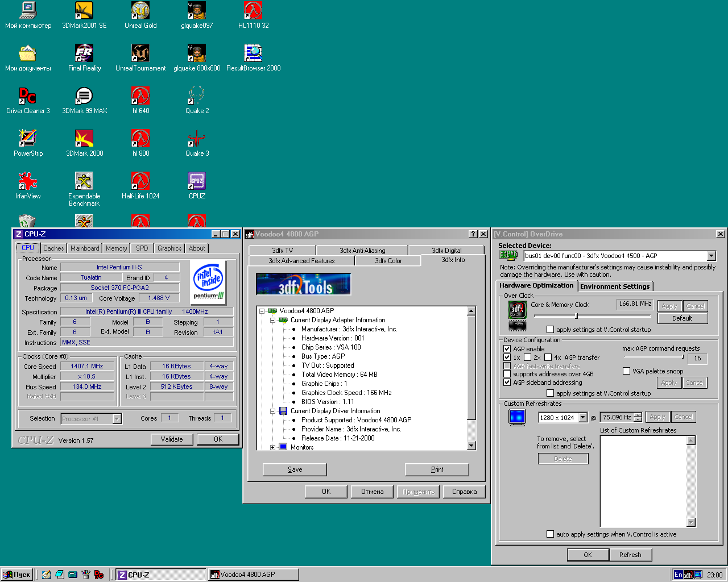Image resolution: width=728 pixels, height=582 pixels.
Task: Click the Refresh button in V.Control
Action: click(630, 555)
